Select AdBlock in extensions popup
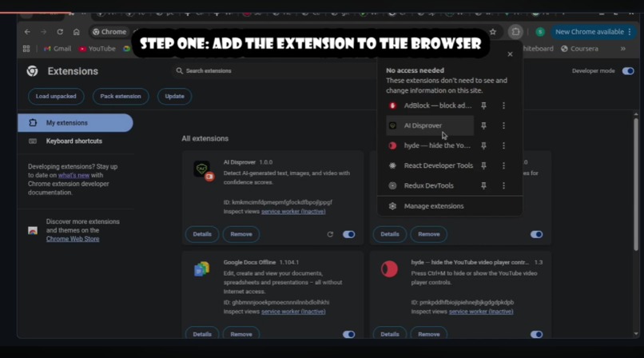Image resolution: width=644 pixels, height=358 pixels. click(x=430, y=105)
